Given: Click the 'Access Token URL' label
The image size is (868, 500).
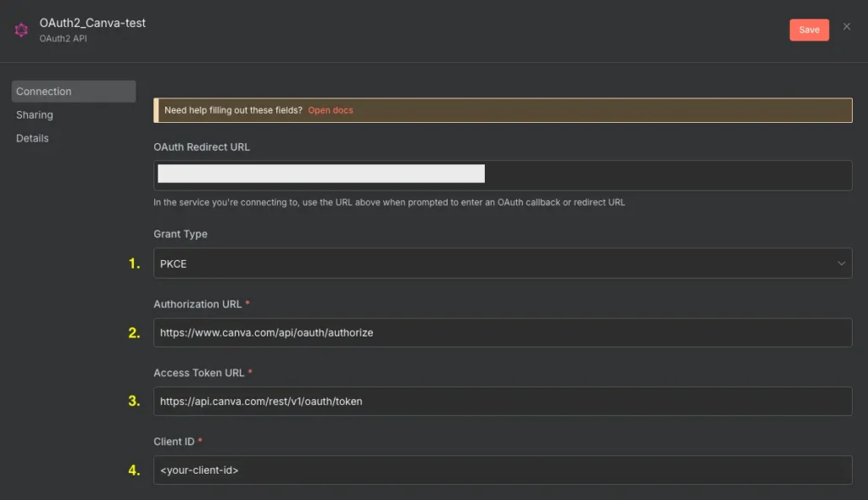Looking at the screenshot, I should (198, 373).
